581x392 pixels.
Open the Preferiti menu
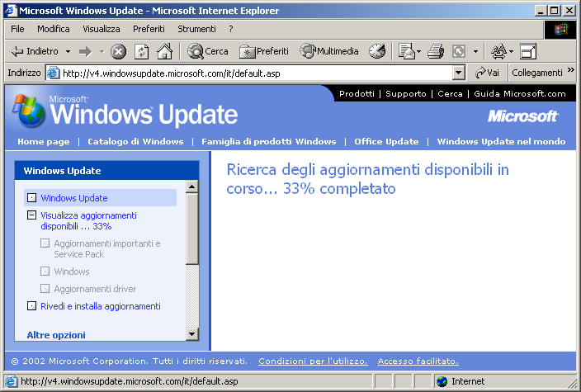pos(149,29)
